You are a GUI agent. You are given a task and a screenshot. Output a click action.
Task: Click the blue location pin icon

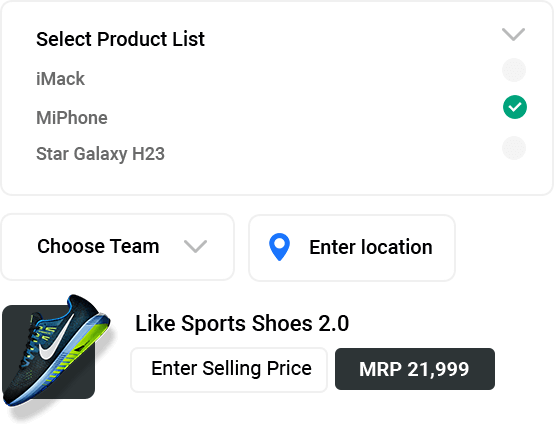[x=279, y=247]
